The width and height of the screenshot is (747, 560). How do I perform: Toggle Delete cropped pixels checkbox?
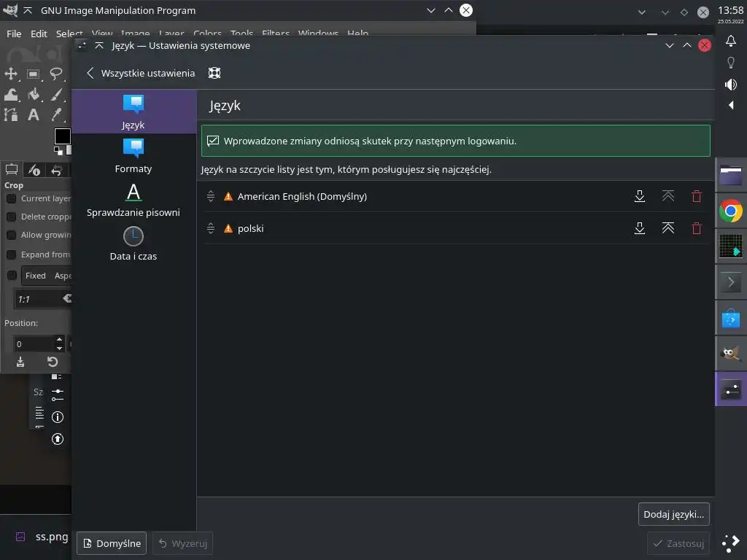(12, 217)
